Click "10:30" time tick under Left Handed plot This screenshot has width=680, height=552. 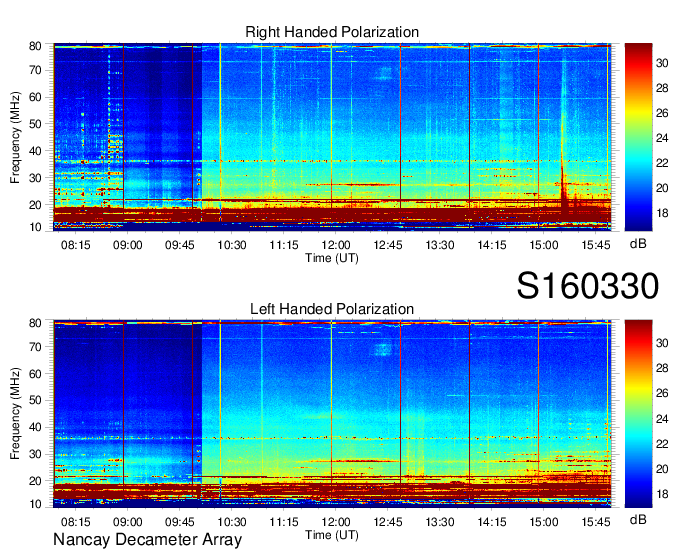[x=232, y=522]
